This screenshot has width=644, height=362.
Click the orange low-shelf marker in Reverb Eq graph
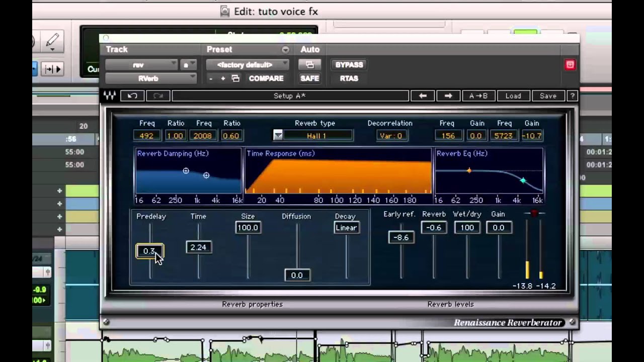click(469, 171)
